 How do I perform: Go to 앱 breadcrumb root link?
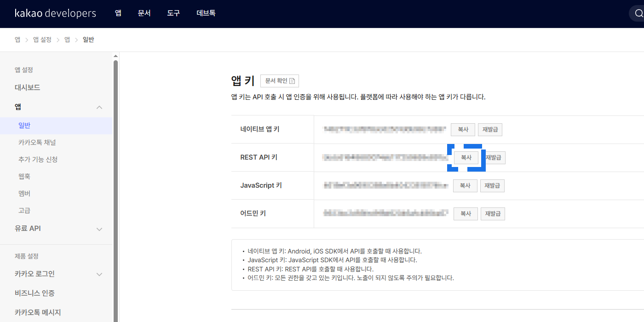pyautogui.click(x=17, y=40)
